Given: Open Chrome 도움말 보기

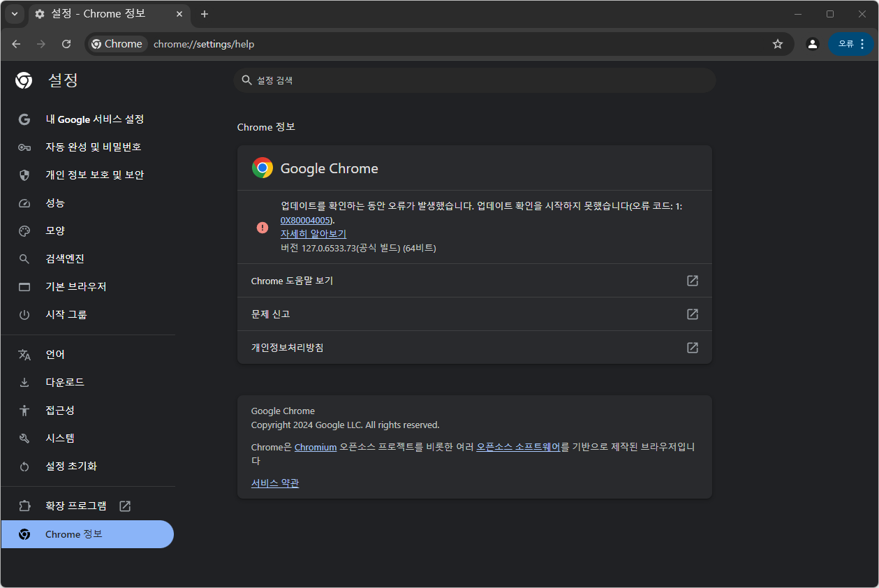Looking at the screenshot, I should pyautogui.click(x=475, y=281).
